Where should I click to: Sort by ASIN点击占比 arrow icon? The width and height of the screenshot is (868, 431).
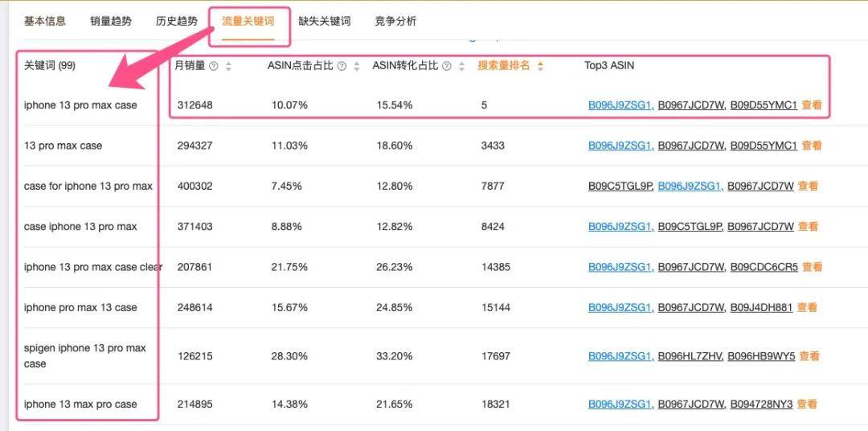[357, 66]
